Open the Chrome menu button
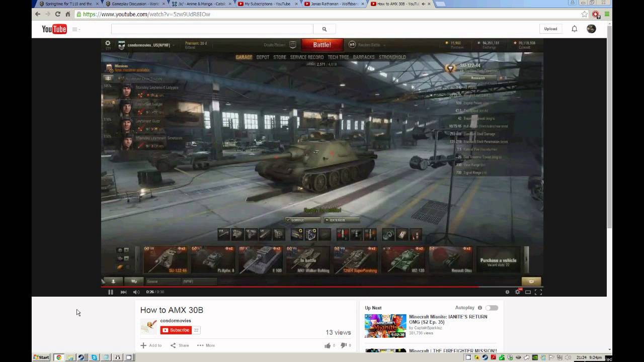The image size is (644, 362). pos(607,14)
